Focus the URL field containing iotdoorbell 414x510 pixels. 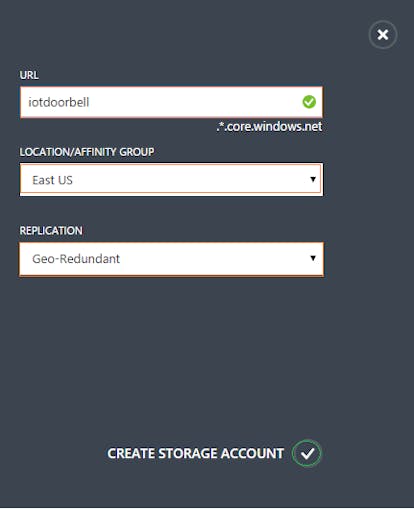(x=171, y=102)
